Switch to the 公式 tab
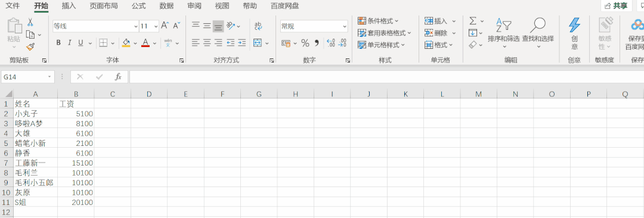 [138, 6]
